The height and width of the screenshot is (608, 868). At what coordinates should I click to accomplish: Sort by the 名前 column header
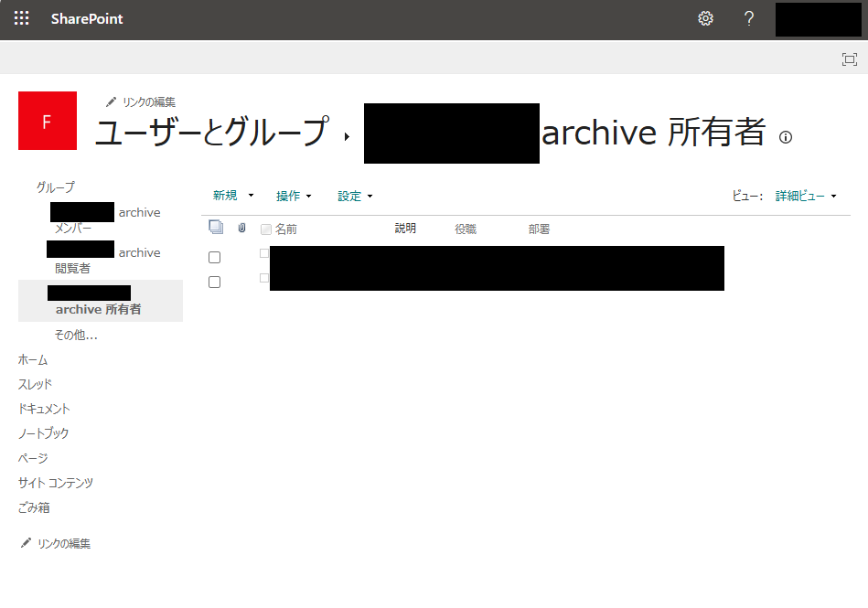click(286, 229)
